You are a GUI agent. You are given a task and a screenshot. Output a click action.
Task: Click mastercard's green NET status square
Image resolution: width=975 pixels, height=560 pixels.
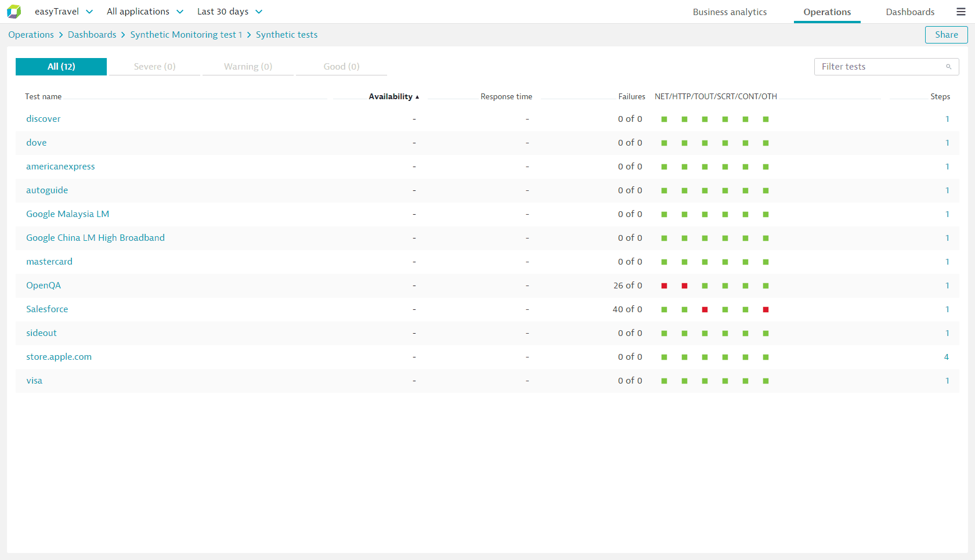(665, 262)
